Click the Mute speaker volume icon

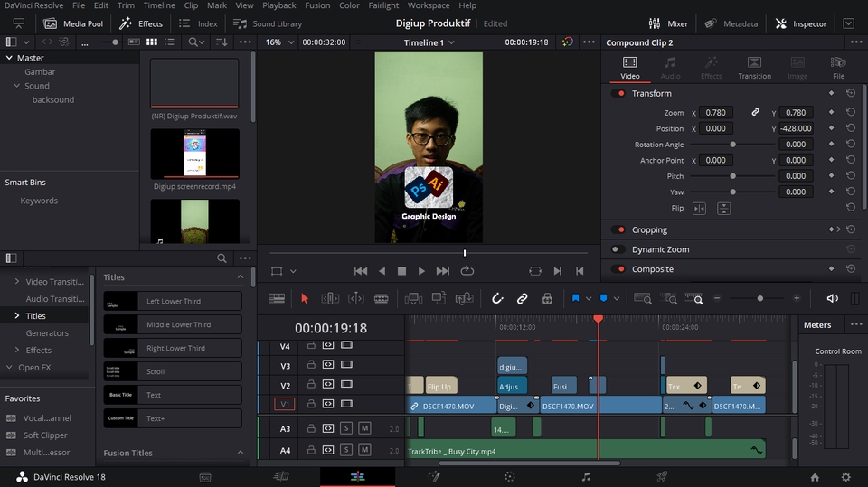[x=832, y=298]
